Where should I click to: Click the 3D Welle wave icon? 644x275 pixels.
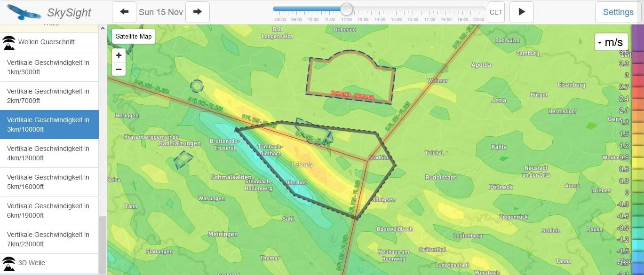(x=9, y=263)
